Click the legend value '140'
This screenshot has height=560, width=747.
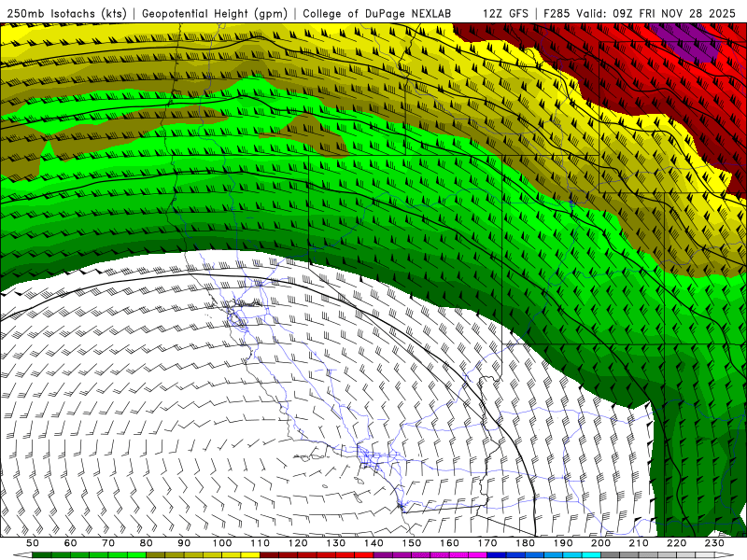click(373, 543)
